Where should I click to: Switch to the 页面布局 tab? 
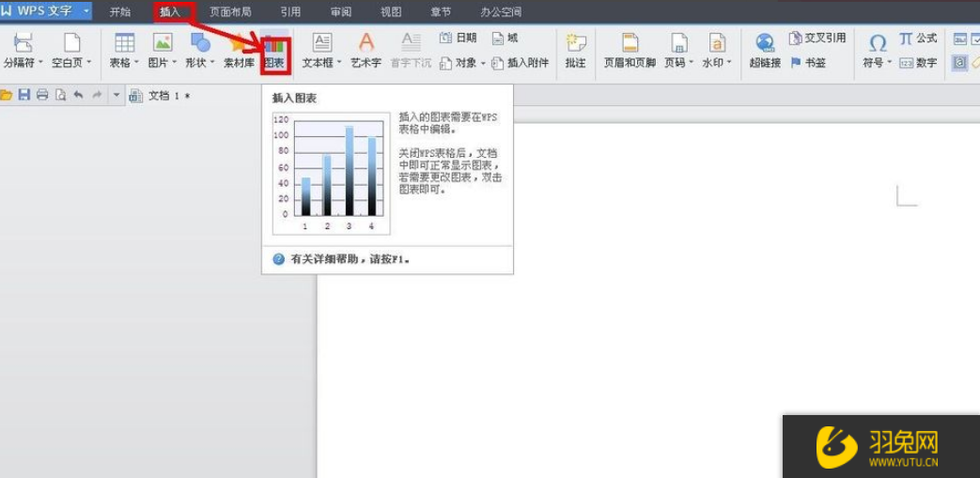(x=230, y=11)
